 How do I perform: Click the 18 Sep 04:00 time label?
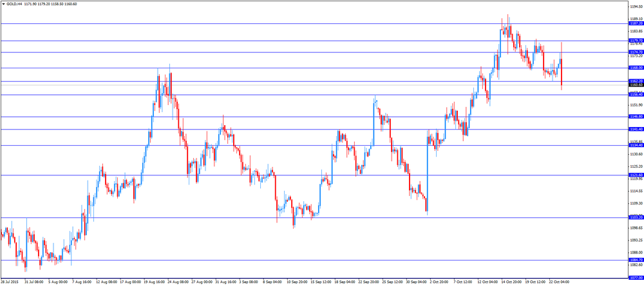(x=345, y=282)
